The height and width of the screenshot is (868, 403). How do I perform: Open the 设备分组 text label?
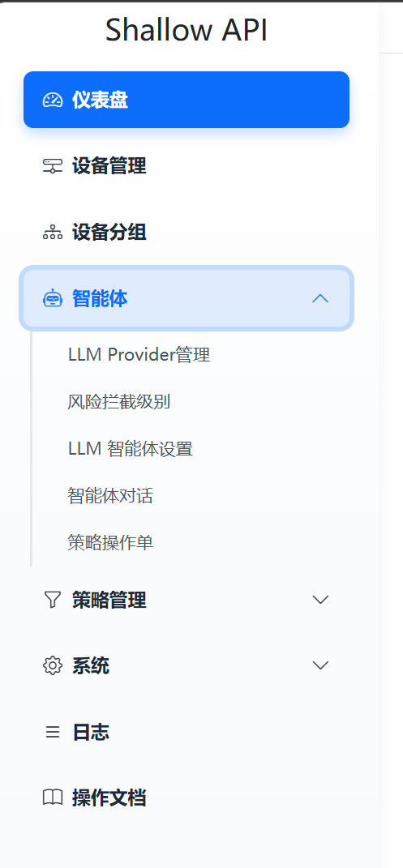[x=109, y=233]
